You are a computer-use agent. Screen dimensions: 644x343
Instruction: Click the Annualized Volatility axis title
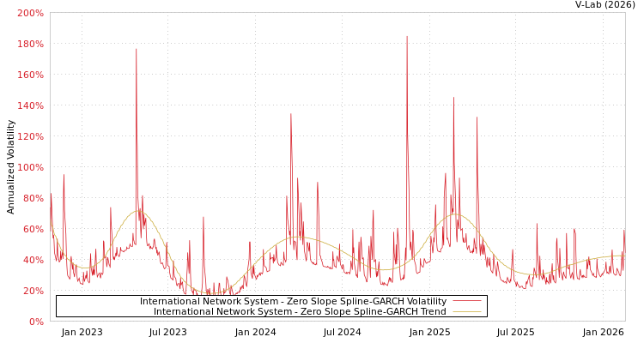point(10,167)
